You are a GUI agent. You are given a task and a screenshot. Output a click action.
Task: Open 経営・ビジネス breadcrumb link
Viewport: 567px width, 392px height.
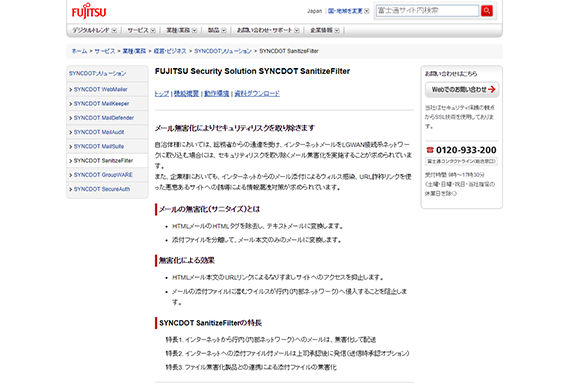170,51
